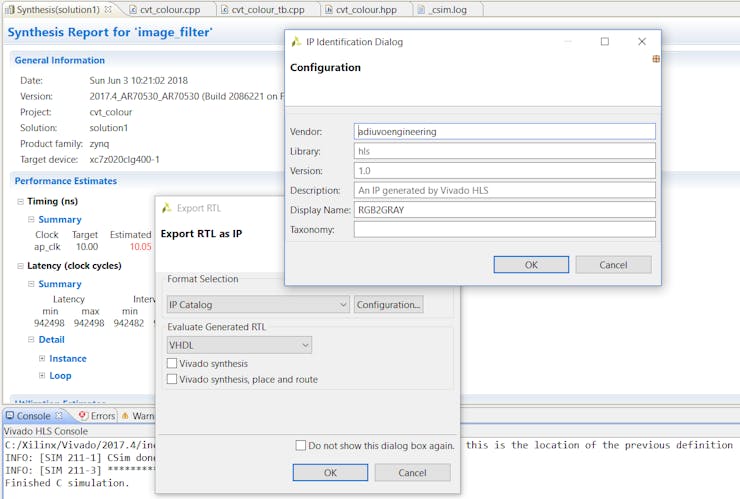Collapse the Latency Summary subsection

coord(31,284)
